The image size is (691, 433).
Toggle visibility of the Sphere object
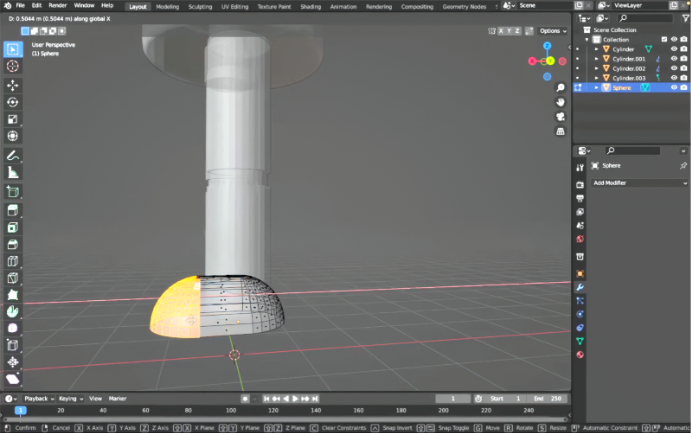click(673, 87)
